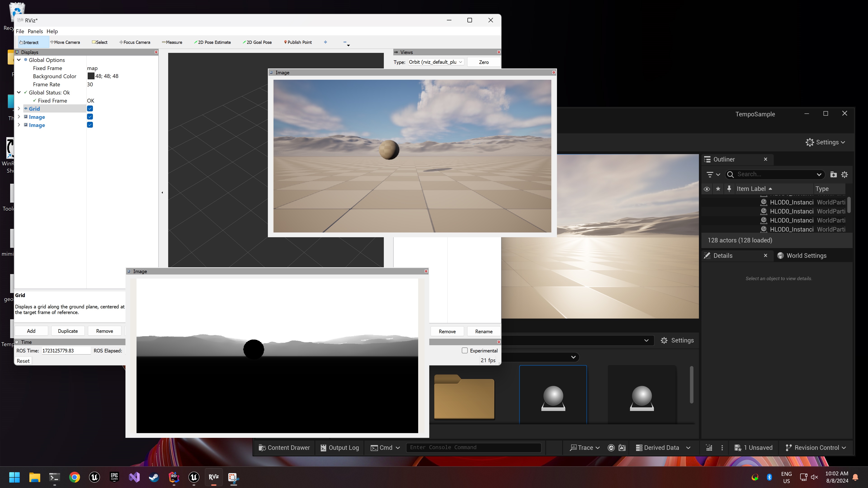Click the Outliner new folder icon
This screenshot has width=868, height=488.
click(833, 174)
